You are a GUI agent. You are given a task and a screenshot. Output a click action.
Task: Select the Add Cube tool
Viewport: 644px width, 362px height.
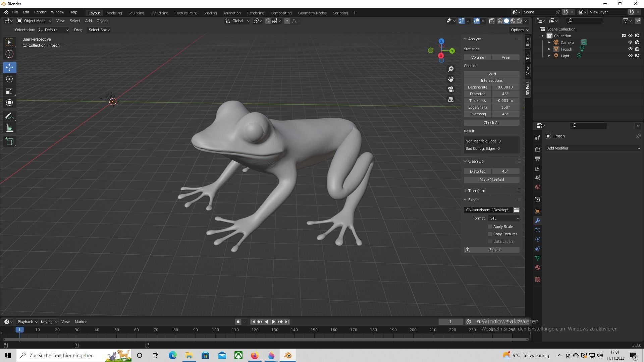[x=9, y=142]
